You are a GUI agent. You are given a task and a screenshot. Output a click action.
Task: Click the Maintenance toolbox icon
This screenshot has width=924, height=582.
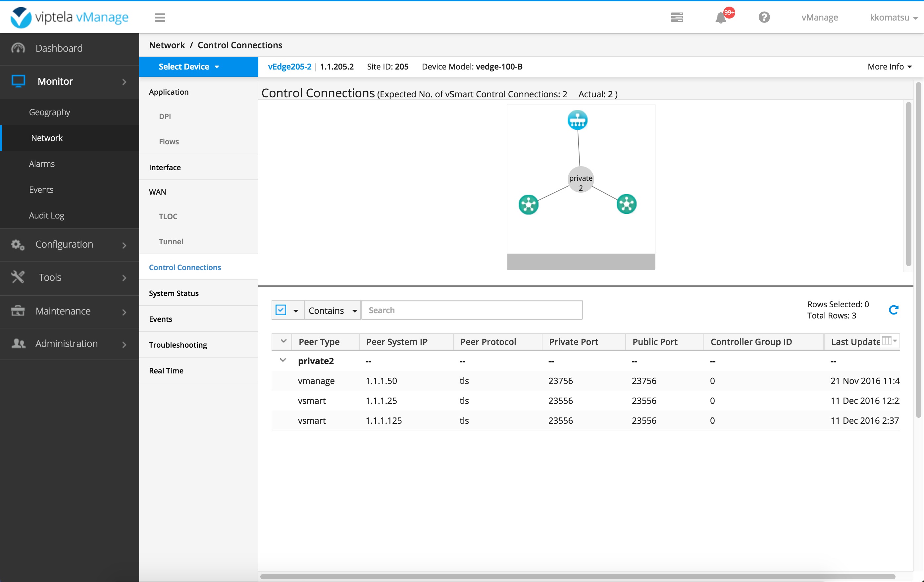[x=17, y=311]
